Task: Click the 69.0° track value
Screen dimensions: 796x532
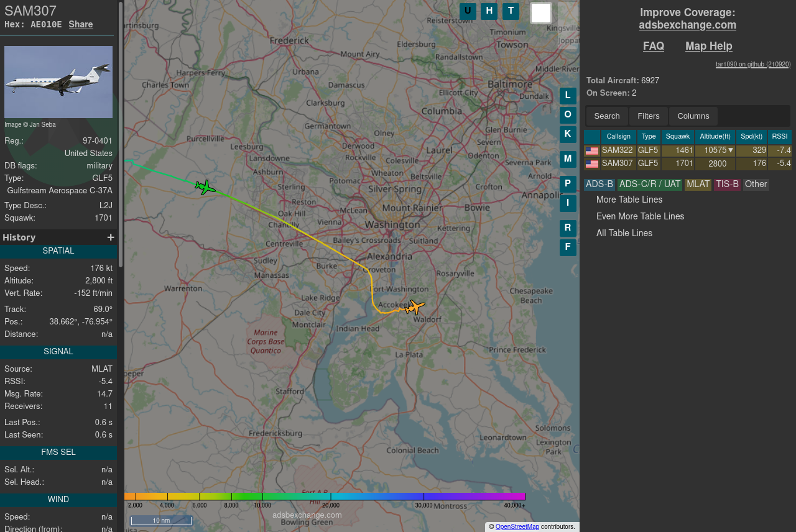Action: [x=103, y=310]
